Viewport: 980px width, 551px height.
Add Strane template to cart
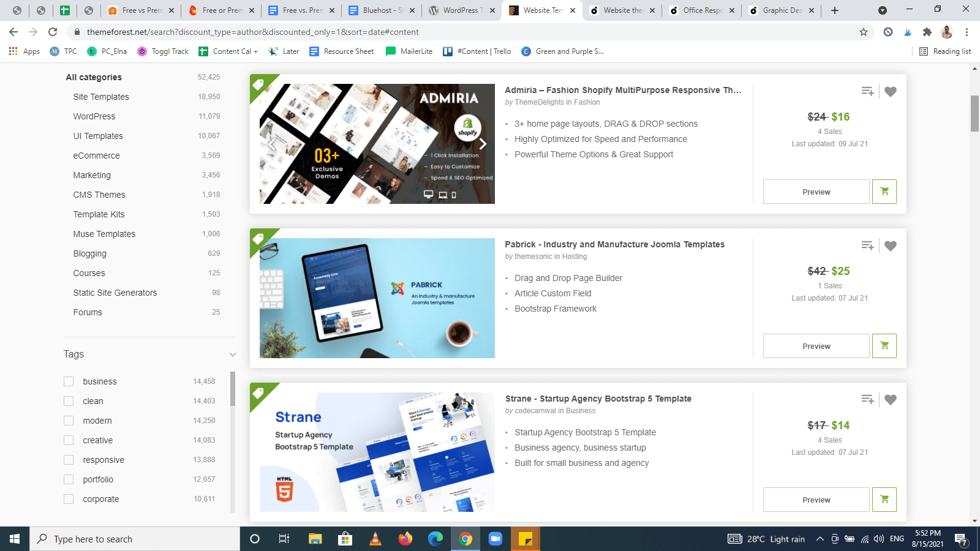point(884,500)
